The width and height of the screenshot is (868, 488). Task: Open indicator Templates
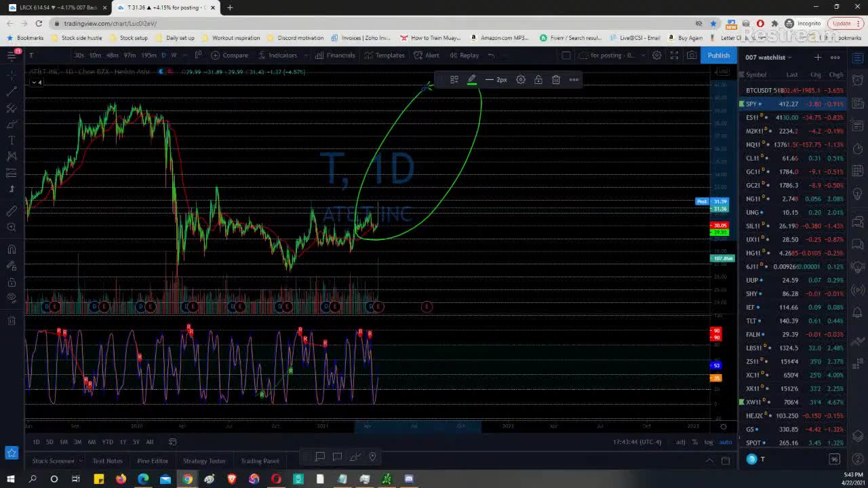(384, 56)
